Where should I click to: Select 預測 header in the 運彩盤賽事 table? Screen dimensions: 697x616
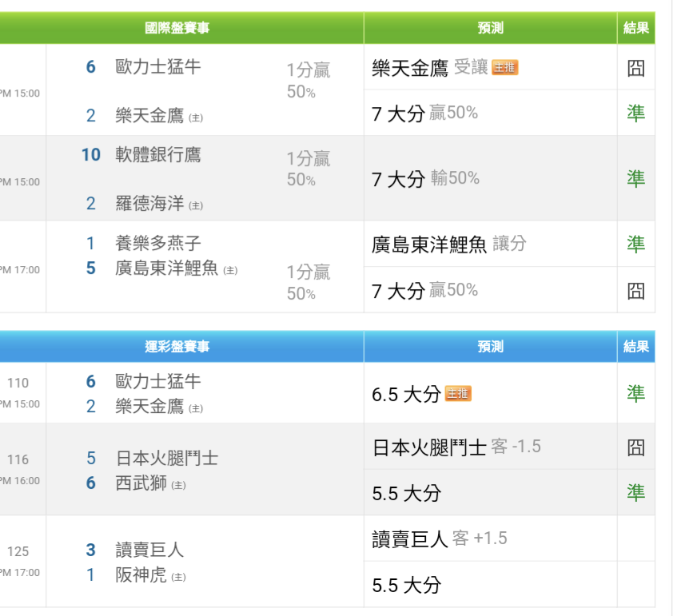(490, 346)
